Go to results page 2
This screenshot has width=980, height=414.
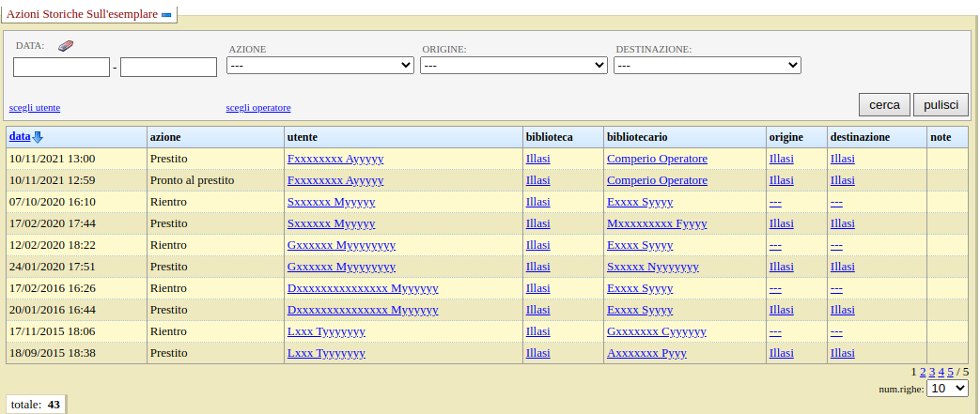pos(923,372)
